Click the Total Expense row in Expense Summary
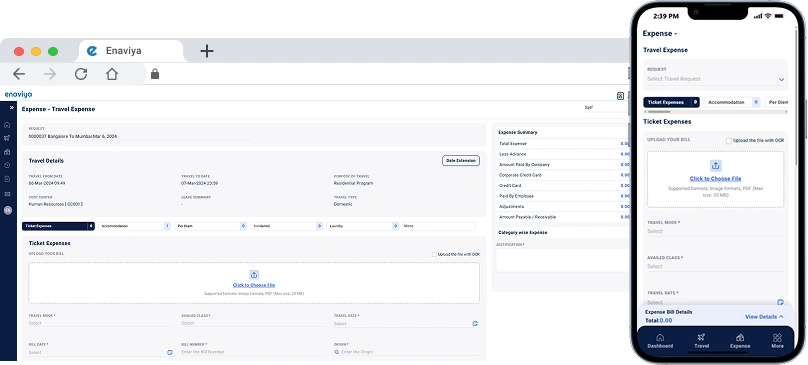The width and height of the screenshot is (808, 365). [563, 144]
